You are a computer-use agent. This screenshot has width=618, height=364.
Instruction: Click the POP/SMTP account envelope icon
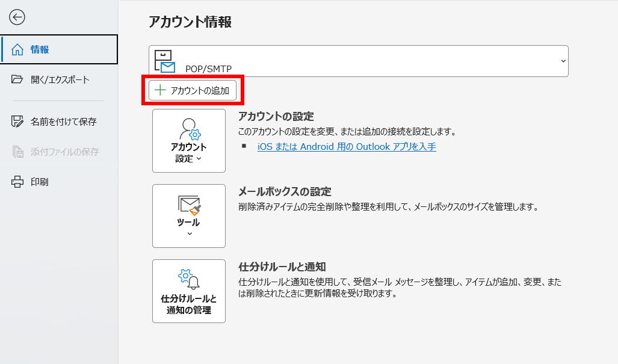coord(162,59)
